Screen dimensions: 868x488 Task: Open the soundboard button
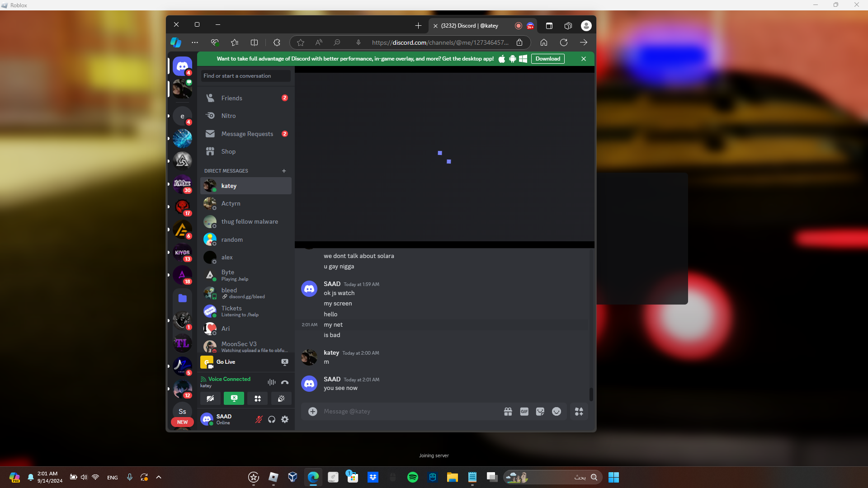281,399
